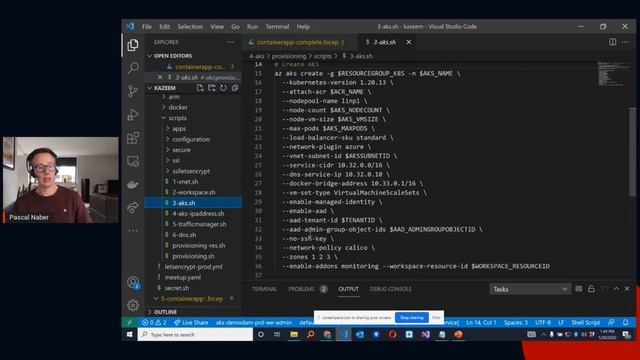Open the Docker view in activity bar
This screenshot has height=360, width=640.
click(x=133, y=184)
